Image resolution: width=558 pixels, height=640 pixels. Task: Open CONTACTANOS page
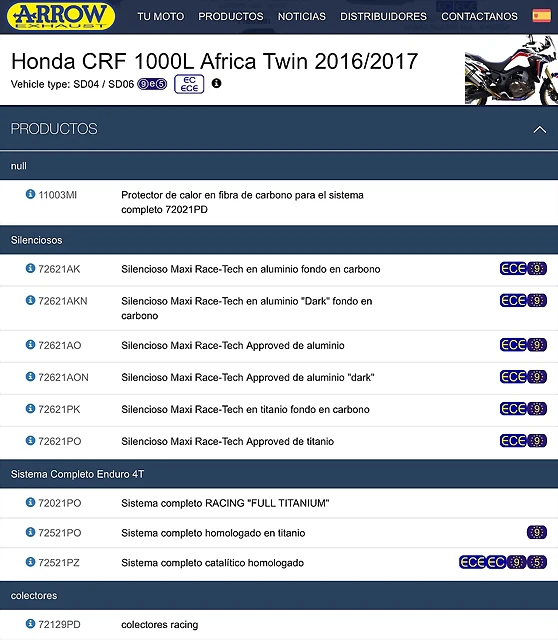(x=479, y=16)
